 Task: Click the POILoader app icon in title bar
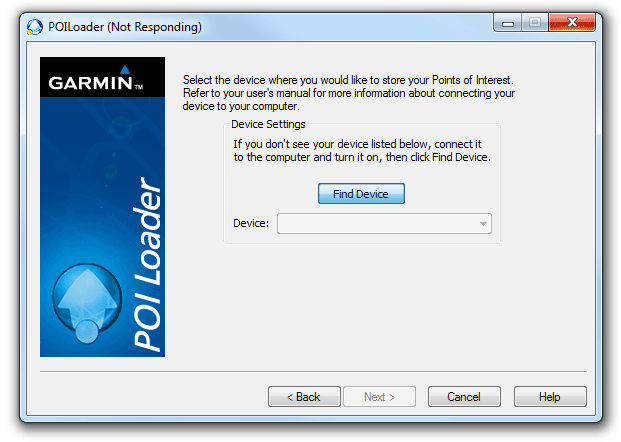[34, 27]
